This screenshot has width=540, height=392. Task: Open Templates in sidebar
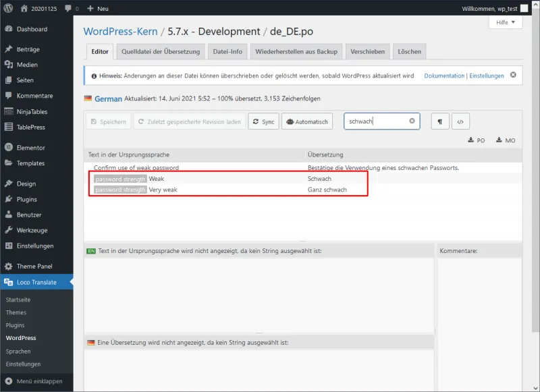point(36,163)
